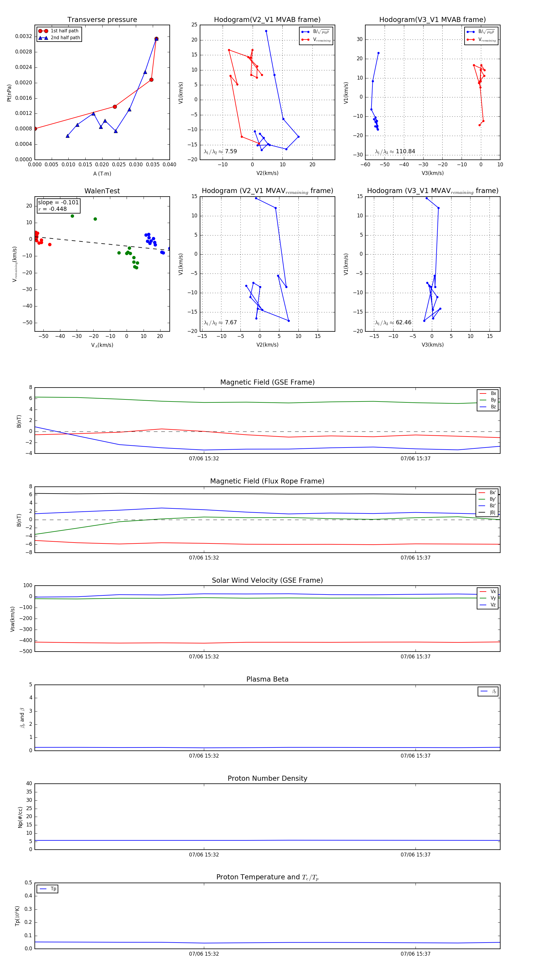Click the 'Vsw(km/s)' axis label
Image resolution: width=535 pixels, height=980 pixels.
(x=12, y=619)
